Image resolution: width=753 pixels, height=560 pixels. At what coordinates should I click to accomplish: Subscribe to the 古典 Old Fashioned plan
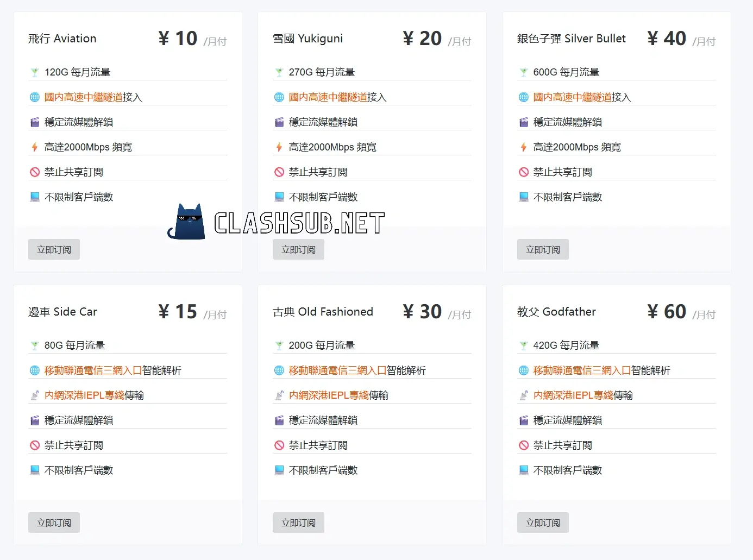click(298, 523)
